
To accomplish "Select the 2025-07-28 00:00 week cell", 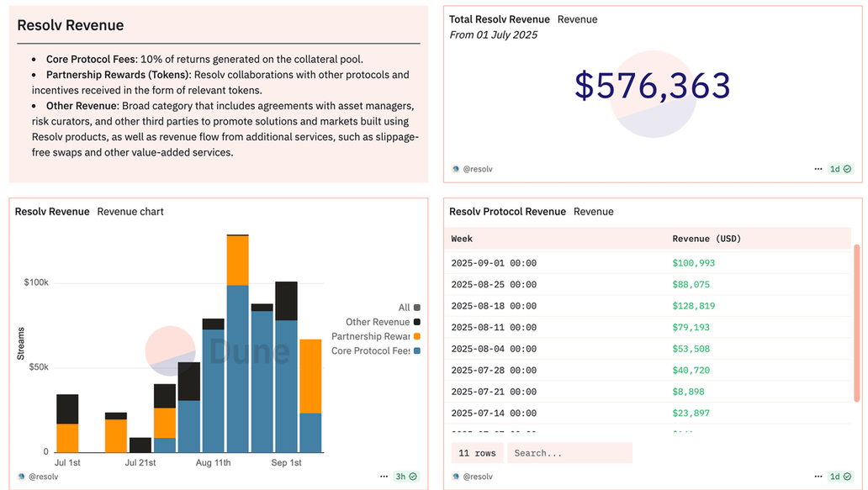I will point(494,371).
